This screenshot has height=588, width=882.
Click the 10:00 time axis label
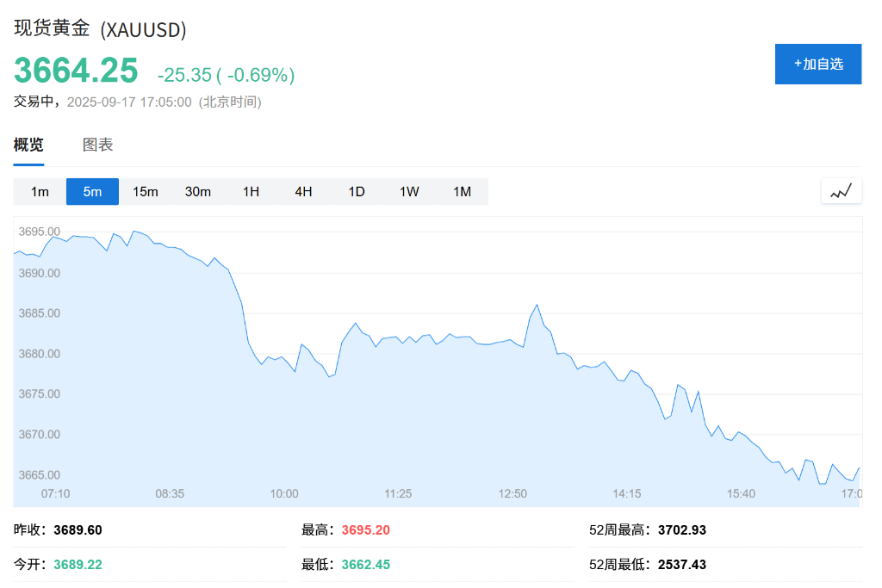284,493
